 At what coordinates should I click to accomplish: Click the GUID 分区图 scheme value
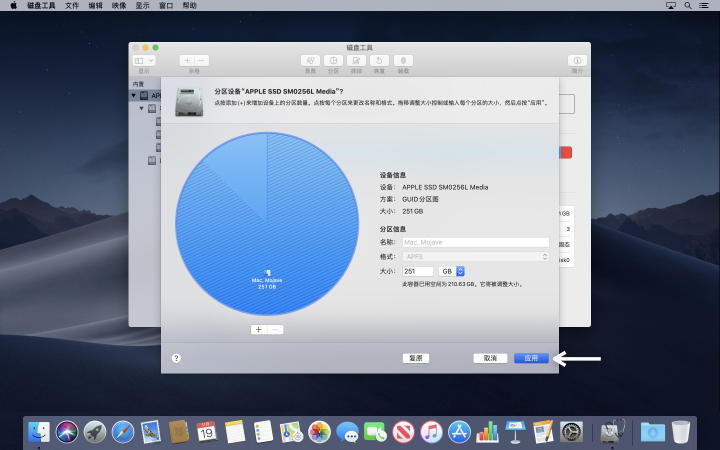pos(420,199)
